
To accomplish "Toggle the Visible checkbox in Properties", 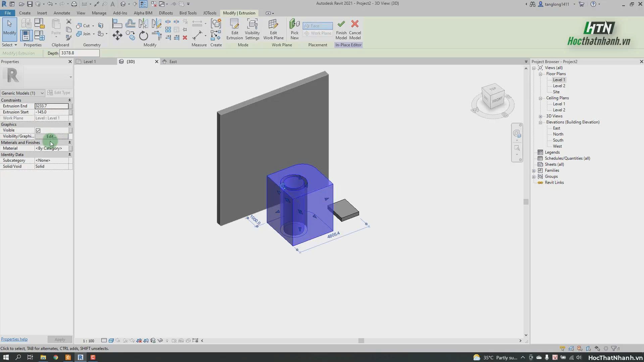I will (x=38, y=131).
